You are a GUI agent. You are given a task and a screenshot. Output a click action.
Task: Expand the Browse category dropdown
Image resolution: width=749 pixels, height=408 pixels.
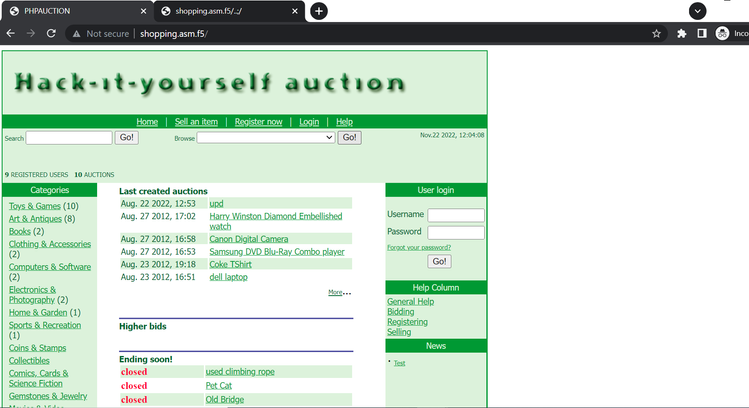point(266,138)
